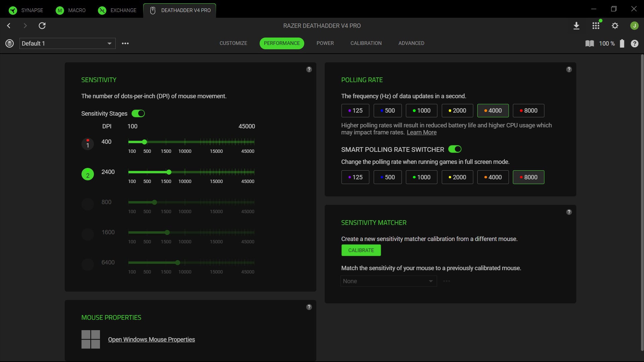
Task: Click the 400 DPI value field
Action: pyautogui.click(x=106, y=142)
